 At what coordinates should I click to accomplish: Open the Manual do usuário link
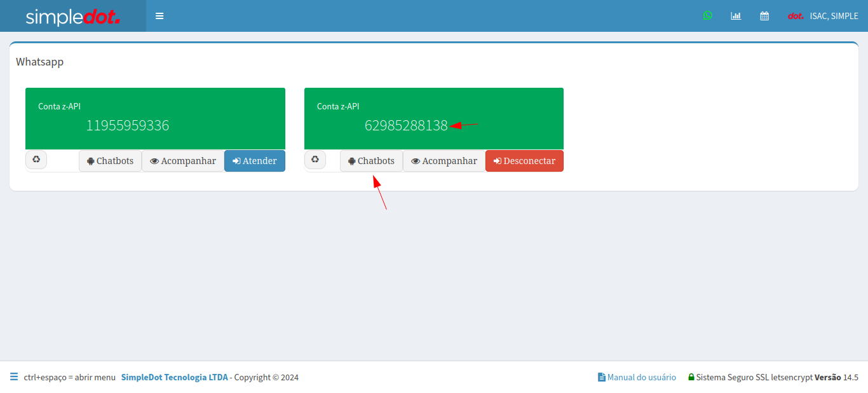pos(637,377)
